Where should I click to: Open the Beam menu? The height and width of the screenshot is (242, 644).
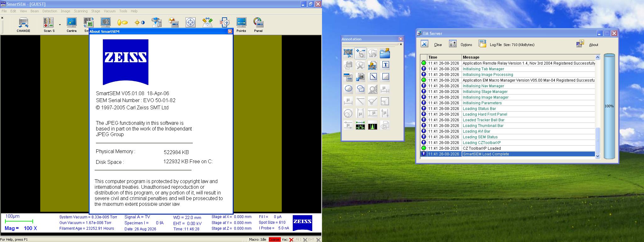tap(35, 11)
